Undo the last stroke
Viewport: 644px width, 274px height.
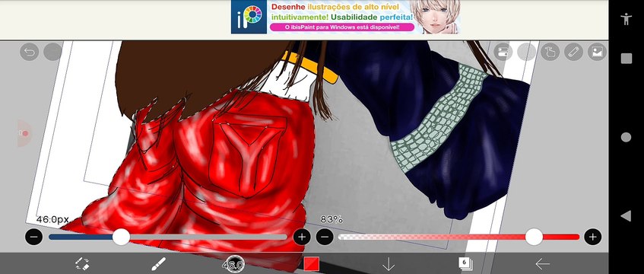(29, 52)
